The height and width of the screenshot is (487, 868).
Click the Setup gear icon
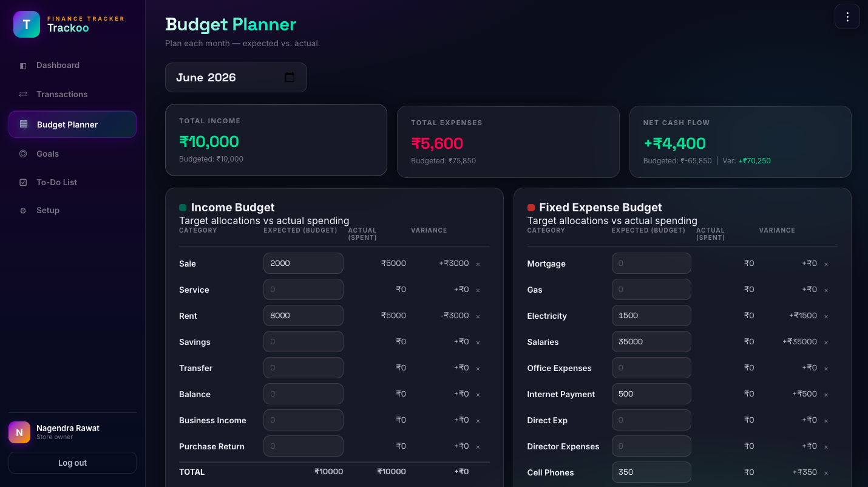[23, 211]
